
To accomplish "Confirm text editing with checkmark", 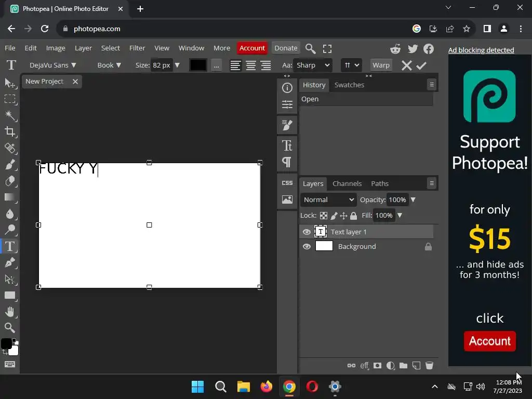I will point(421,65).
